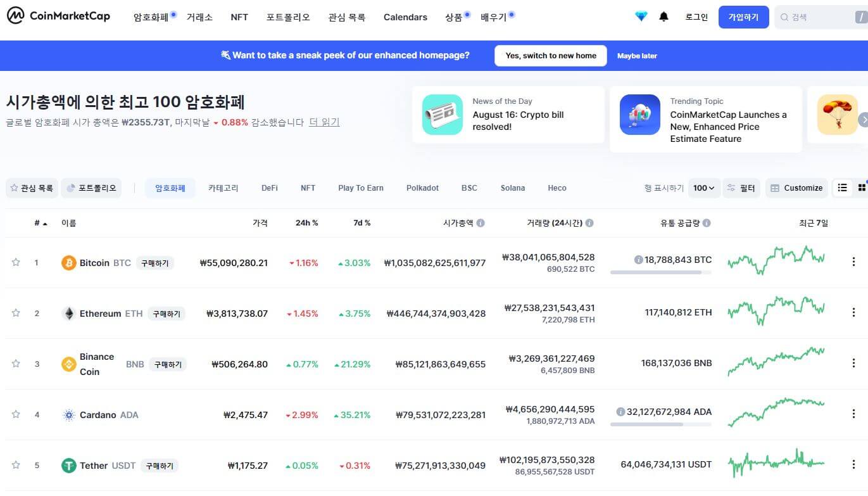Open Bitcoin 7-day price chart
The image size is (868, 496).
(776, 260)
